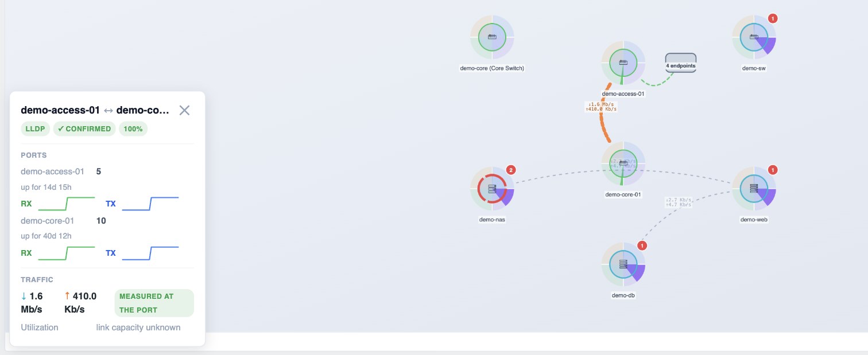Viewport: 868px width, 355px height.
Task: Close the link details panel
Action: 184,110
